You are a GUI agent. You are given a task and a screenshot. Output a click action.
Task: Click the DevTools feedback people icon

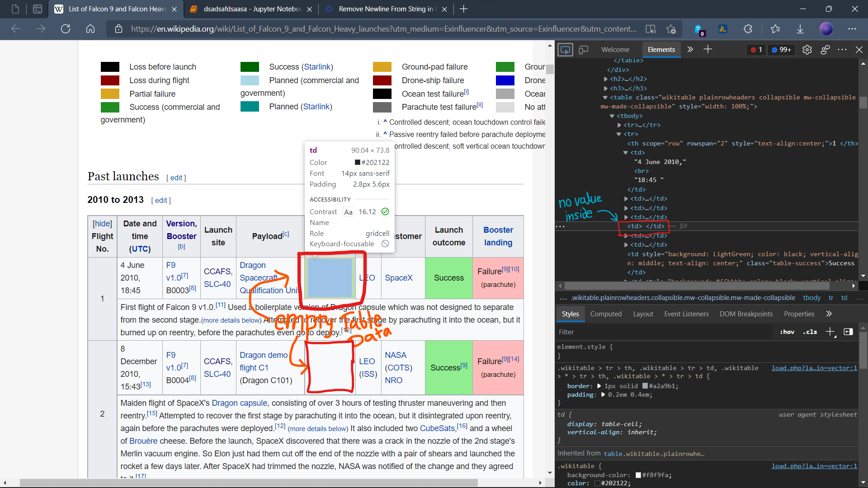click(825, 50)
